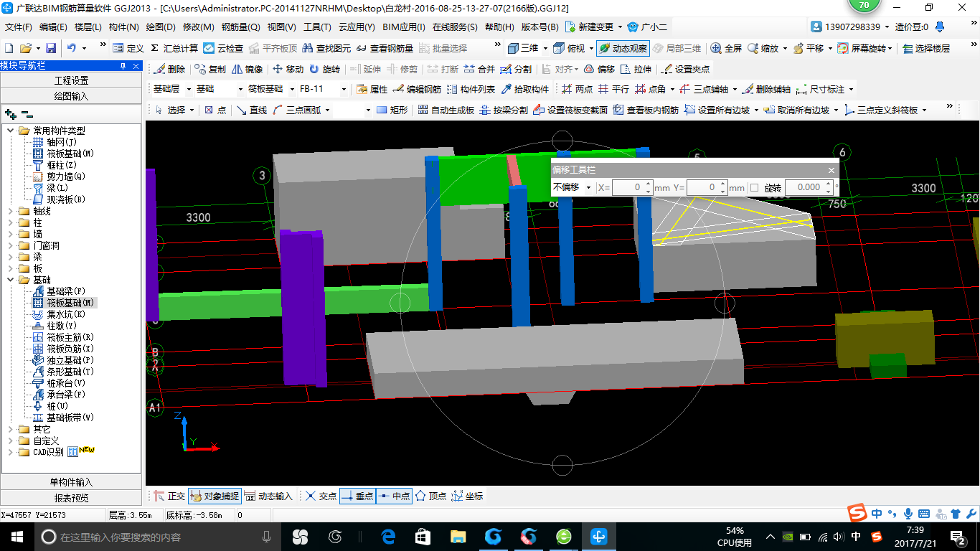This screenshot has width=980, height=551.
Task: Select 旋转 rotate tool in edit toolbar
Action: 325,69
